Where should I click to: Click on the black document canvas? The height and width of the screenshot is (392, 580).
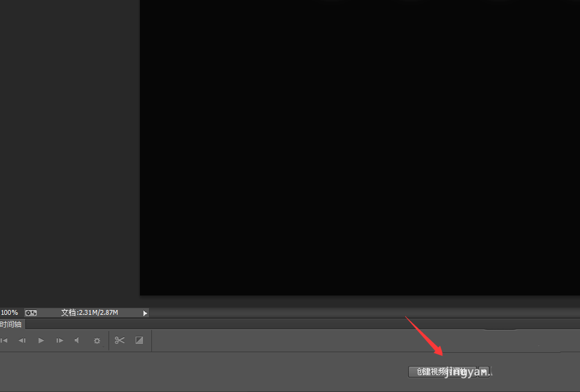[359, 147]
